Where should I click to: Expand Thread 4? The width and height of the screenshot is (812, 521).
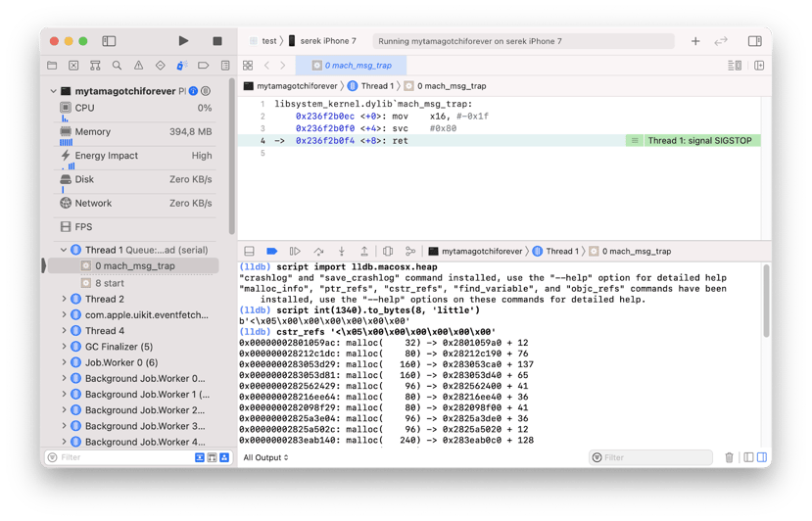click(x=64, y=330)
